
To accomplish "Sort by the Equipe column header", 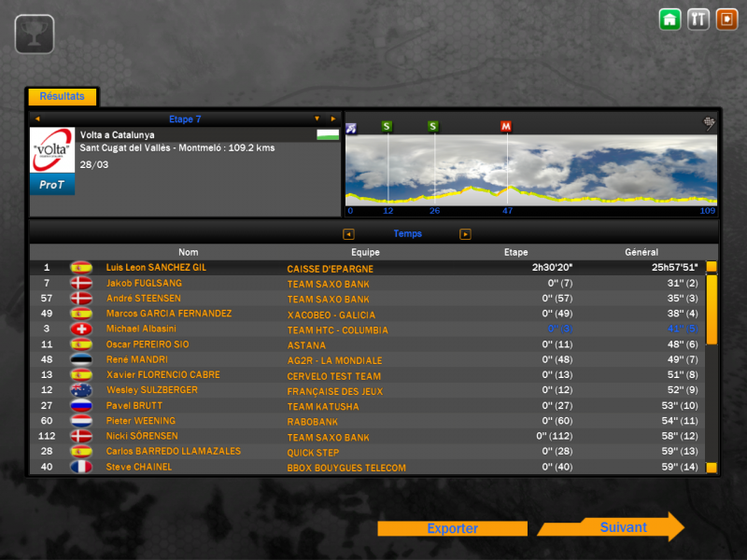I will 365,252.
